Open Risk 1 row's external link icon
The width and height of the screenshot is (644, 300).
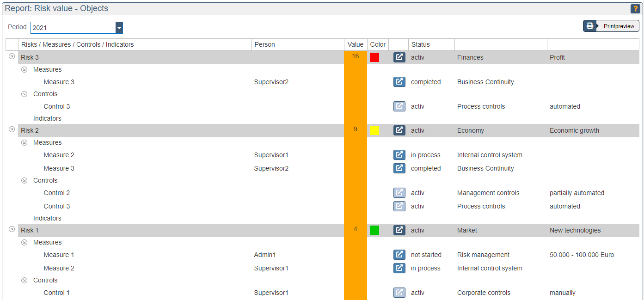pos(399,230)
